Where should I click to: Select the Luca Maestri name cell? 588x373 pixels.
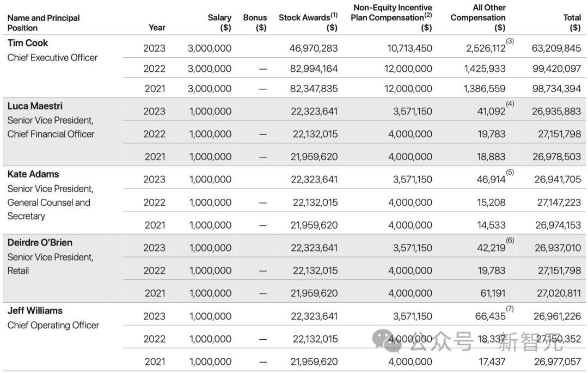pos(35,106)
